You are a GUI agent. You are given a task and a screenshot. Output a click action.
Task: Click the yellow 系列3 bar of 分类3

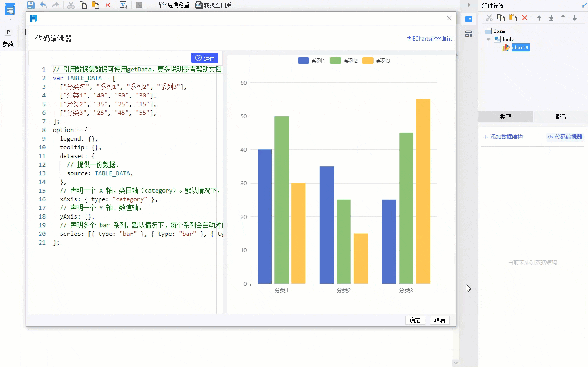click(x=423, y=192)
